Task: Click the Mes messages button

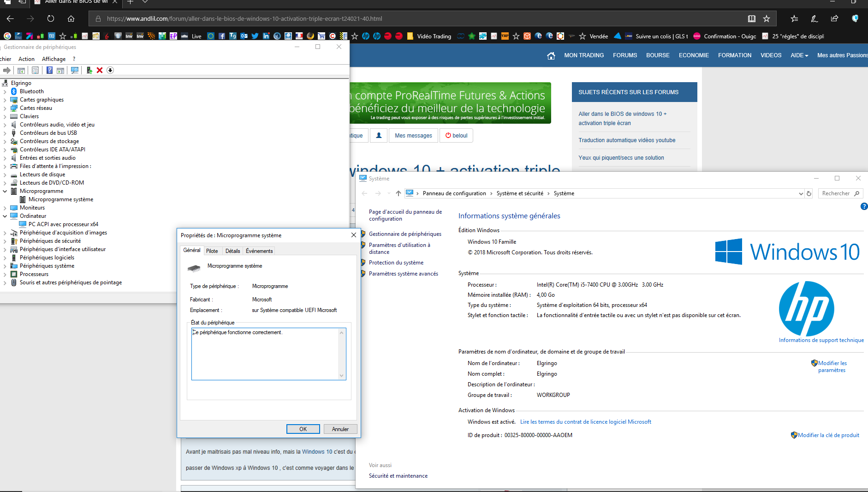Action: click(x=413, y=135)
